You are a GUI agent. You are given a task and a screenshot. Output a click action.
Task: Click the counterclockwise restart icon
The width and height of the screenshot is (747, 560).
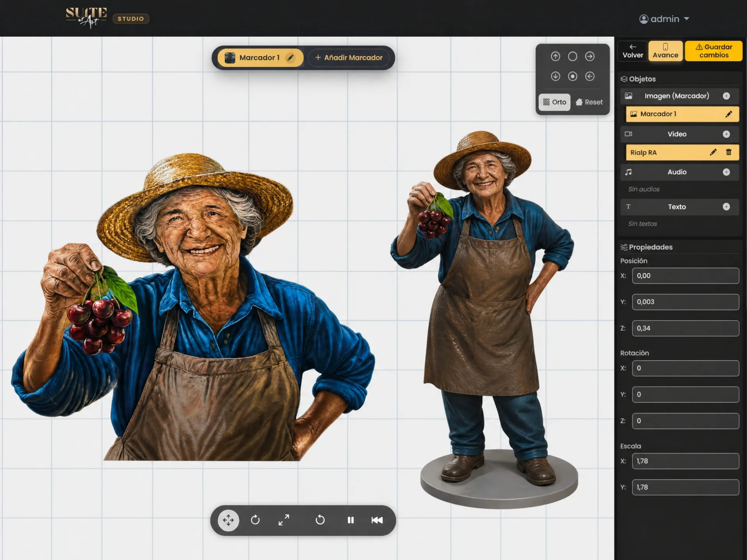320,520
